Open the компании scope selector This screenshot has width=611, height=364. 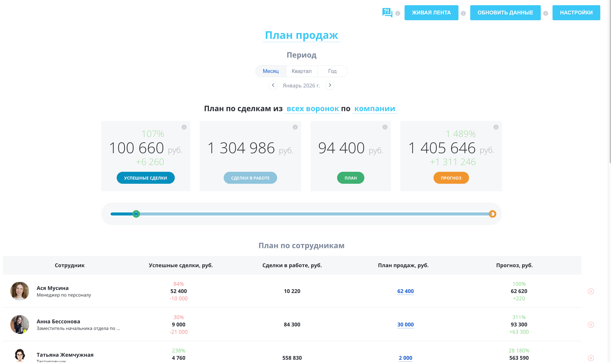pos(375,108)
